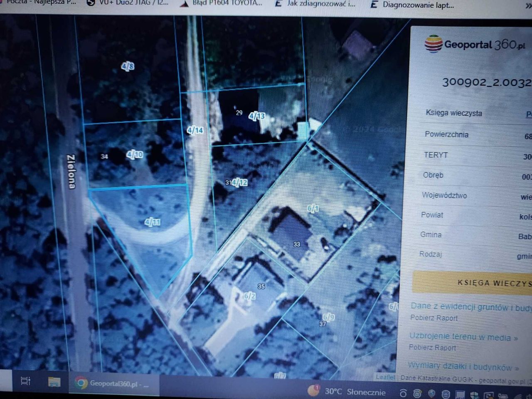Click the yellow KSIĘGA WIECZYSTA button

472,283
